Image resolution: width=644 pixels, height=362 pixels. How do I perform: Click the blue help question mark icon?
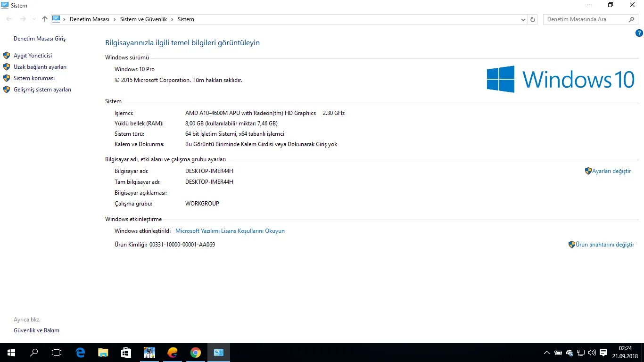click(639, 33)
